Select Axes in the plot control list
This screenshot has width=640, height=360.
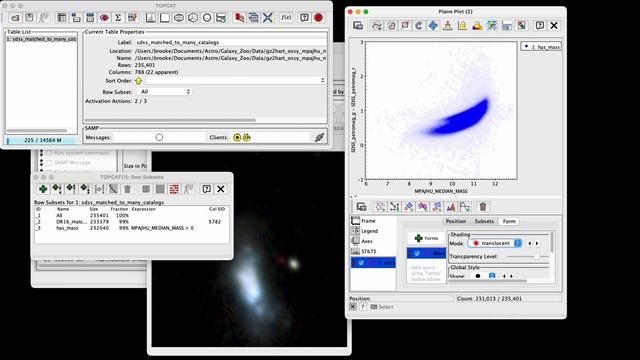click(x=372, y=241)
